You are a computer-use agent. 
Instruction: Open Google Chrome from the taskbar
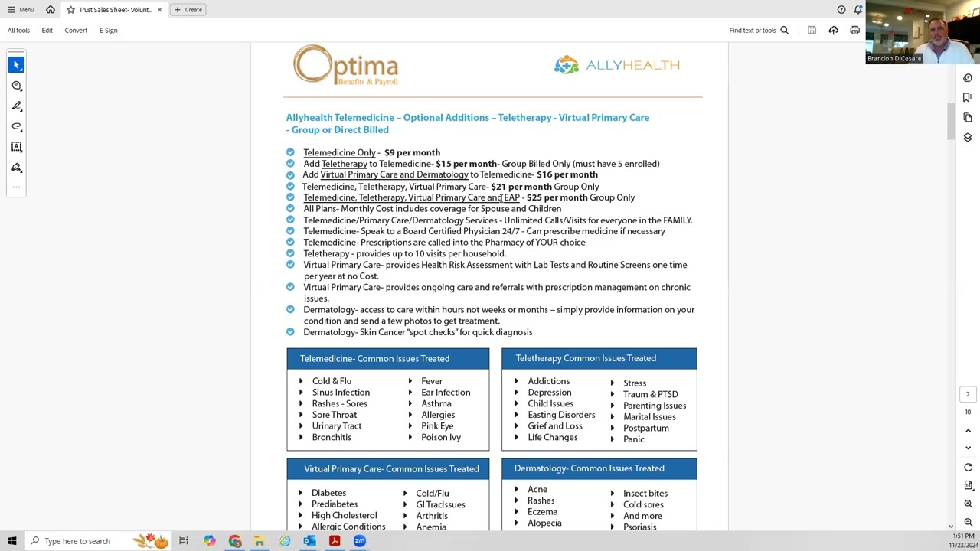coord(234,541)
